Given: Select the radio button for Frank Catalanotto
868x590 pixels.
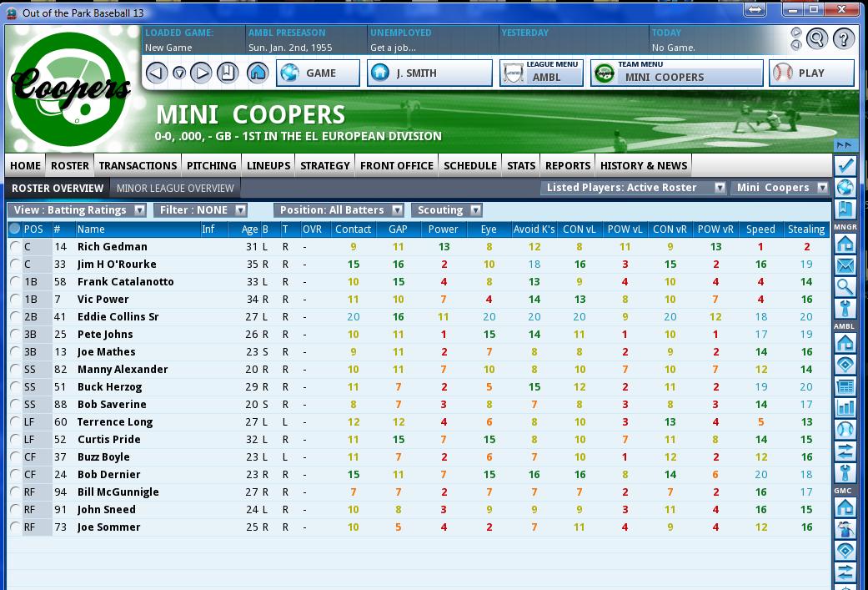Looking at the screenshot, I should coord(15,281).
